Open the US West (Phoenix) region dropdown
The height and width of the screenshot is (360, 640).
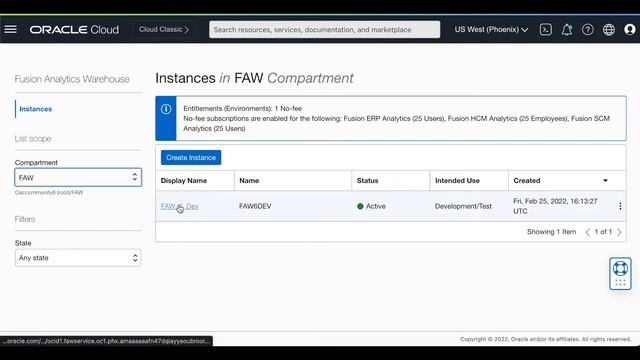click(x=491, y=29)
